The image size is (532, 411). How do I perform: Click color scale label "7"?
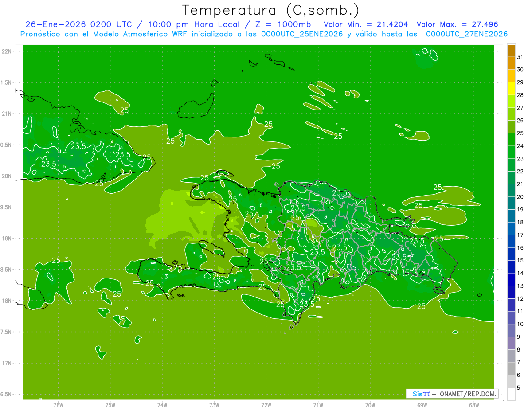pos(518,363)
